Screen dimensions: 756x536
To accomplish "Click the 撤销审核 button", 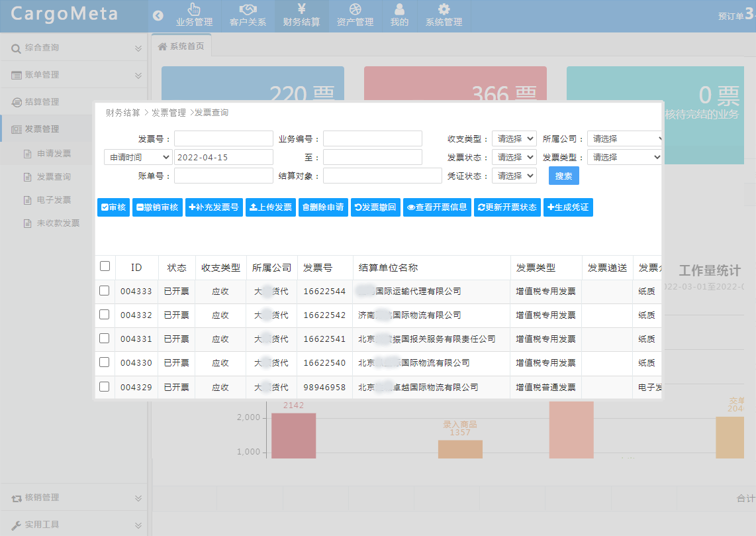I will tap(157, 207).
